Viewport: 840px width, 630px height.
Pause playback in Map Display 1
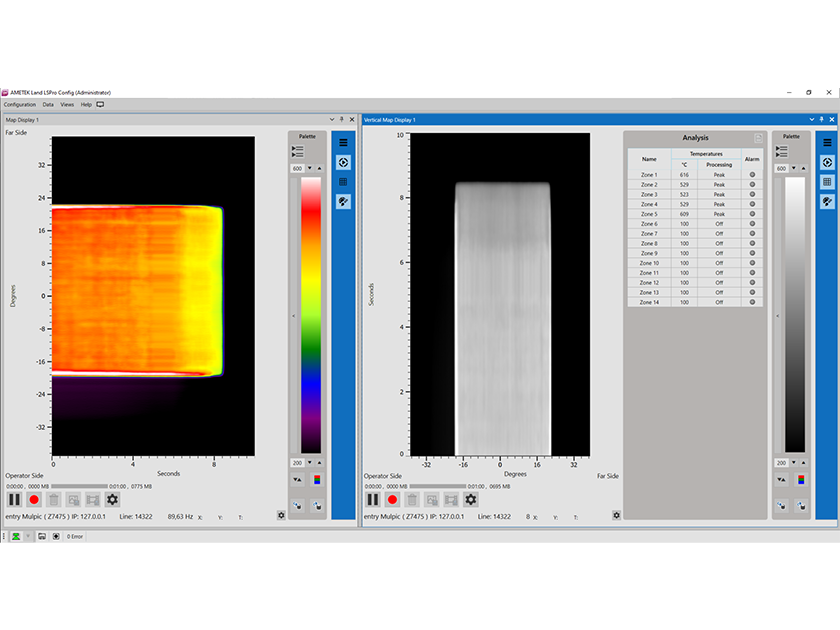coord(14,500)
